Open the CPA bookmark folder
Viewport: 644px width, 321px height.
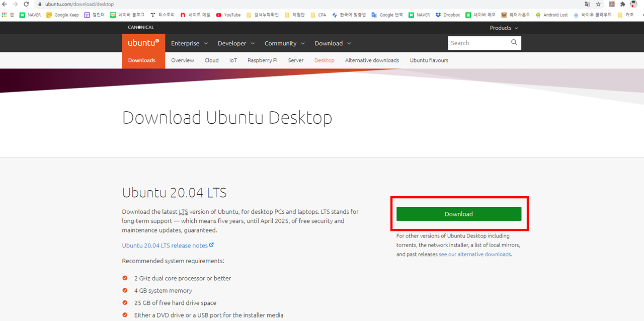(318, 15)
